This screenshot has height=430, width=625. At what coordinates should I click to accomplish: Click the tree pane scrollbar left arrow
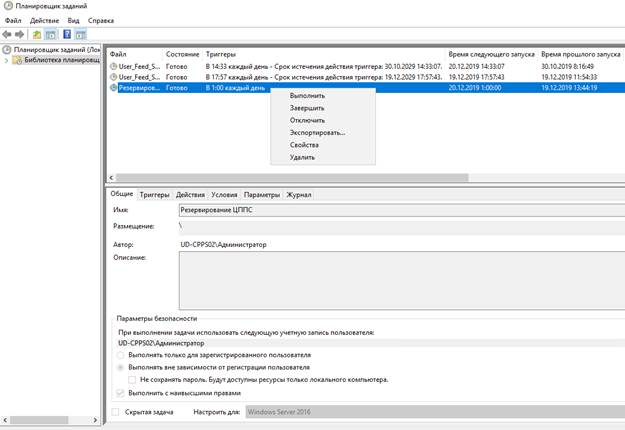click(5, 420)
